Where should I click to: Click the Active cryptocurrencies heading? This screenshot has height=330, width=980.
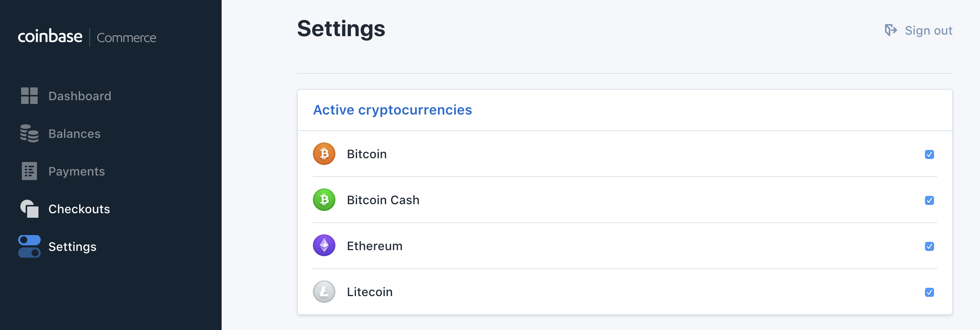pyautogui.click(x=392, y=110)
